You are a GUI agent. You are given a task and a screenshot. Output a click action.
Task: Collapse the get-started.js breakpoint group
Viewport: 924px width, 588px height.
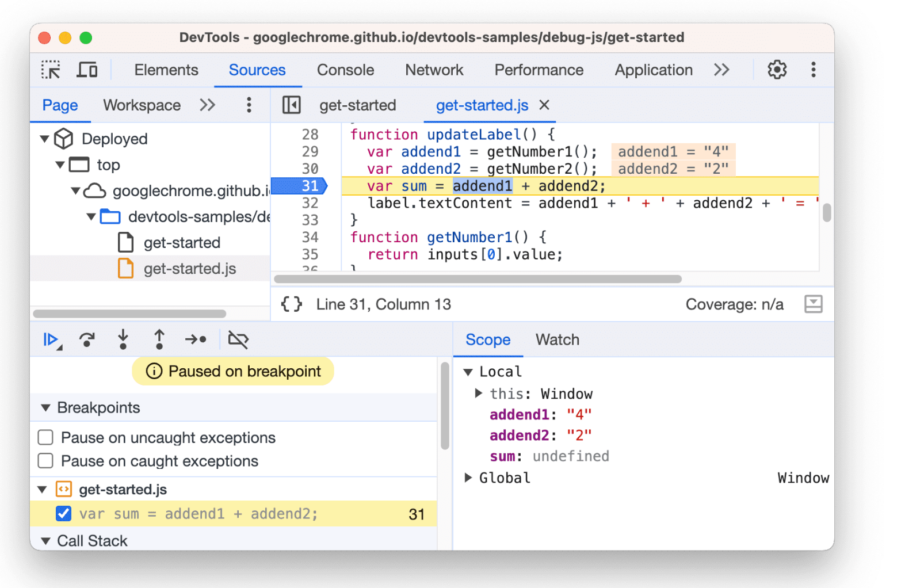[42, 490]
